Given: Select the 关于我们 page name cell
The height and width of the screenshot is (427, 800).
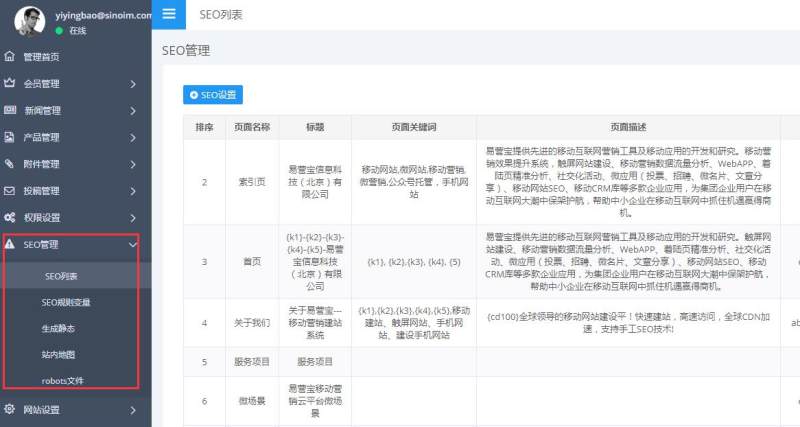Looking at the screenshot, I should 252,323.
